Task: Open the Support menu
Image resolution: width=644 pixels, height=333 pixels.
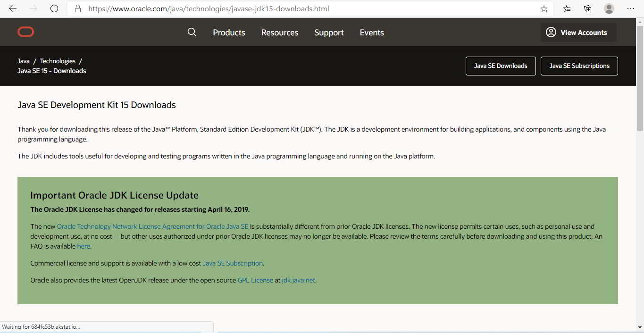Action: click(329, 33)
